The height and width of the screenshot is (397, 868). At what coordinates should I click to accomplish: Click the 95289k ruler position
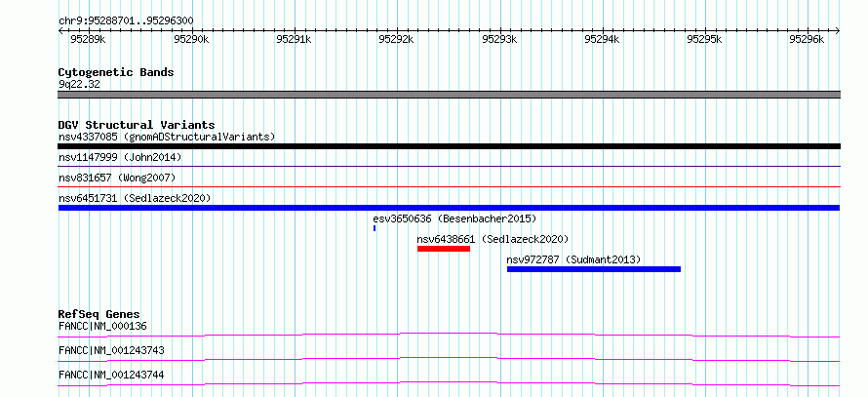89,39
